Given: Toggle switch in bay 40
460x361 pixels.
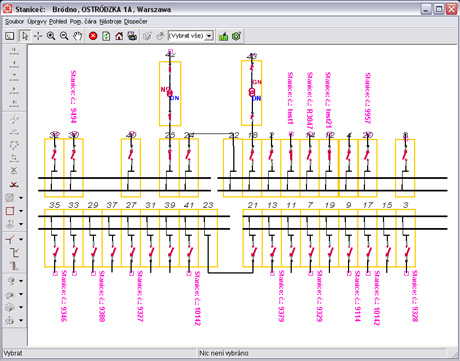Looking at the screenshot, I should (x=130, y=155).
